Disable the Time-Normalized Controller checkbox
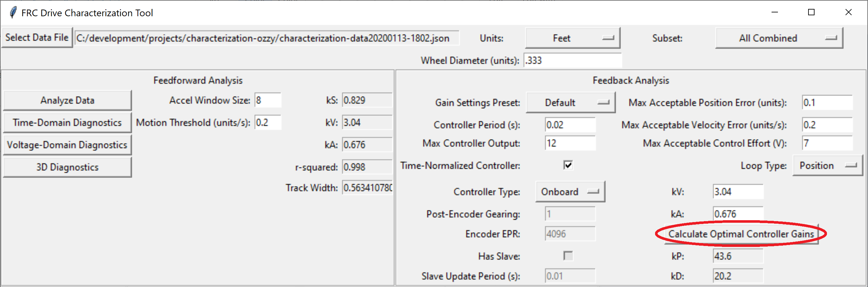 click(x=568, y=165)
